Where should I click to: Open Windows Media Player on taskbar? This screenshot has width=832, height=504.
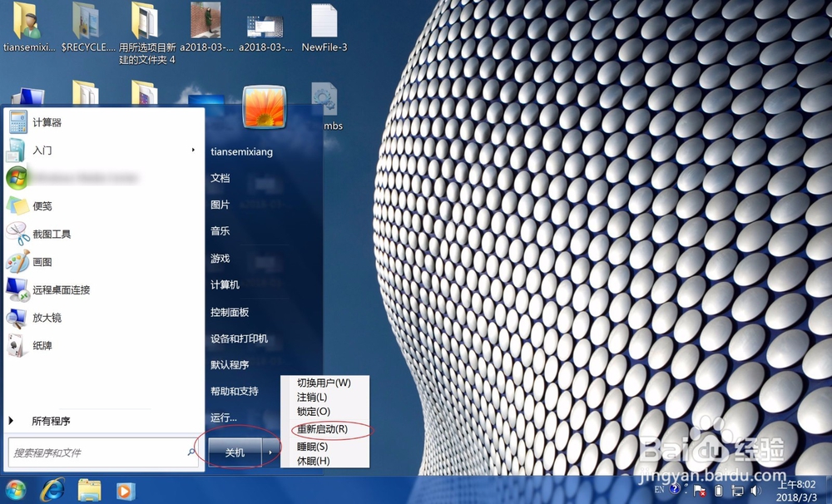126,491
